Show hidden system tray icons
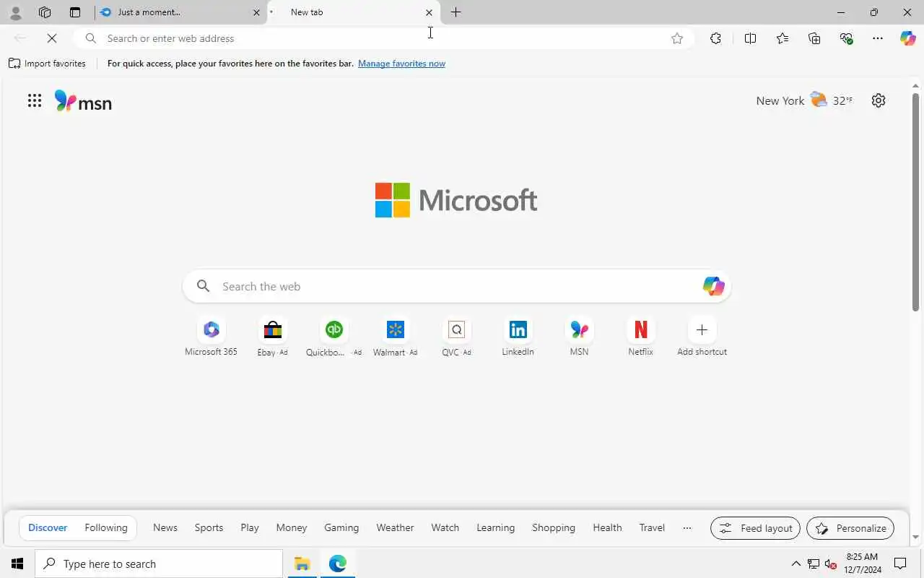The image size is (924, 578). tap(796, 564)
